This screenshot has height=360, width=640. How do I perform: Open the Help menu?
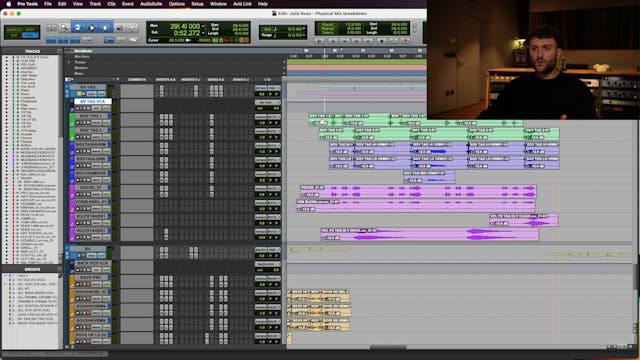[x=263, y=4]
